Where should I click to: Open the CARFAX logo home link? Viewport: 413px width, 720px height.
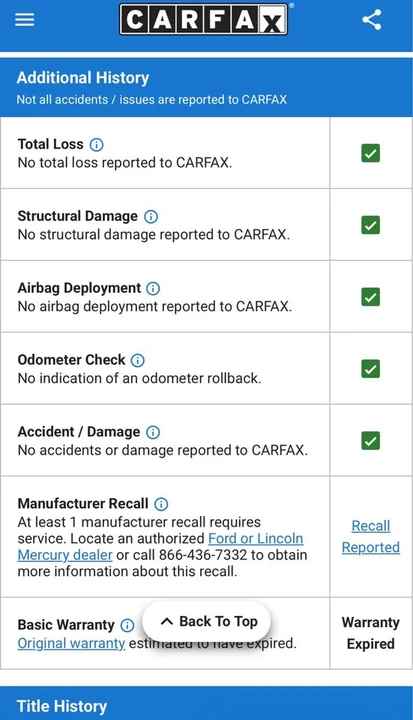tap(204, 19)
